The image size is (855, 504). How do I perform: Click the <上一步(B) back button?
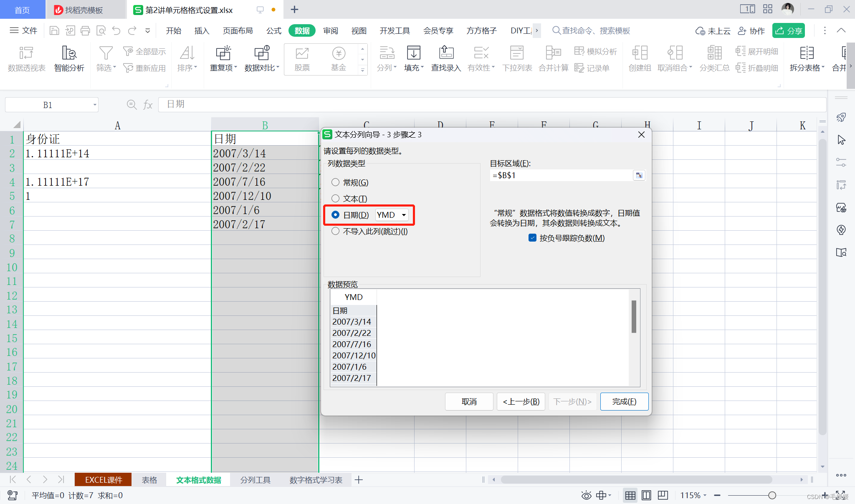pyautogui.click(x=521, y=401)
